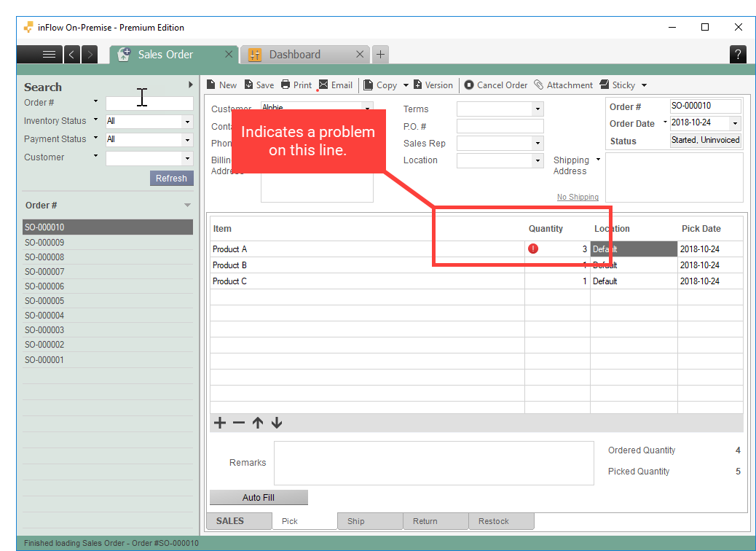
Task: Click the No Shipping link
Action: (x=578, y=197)
